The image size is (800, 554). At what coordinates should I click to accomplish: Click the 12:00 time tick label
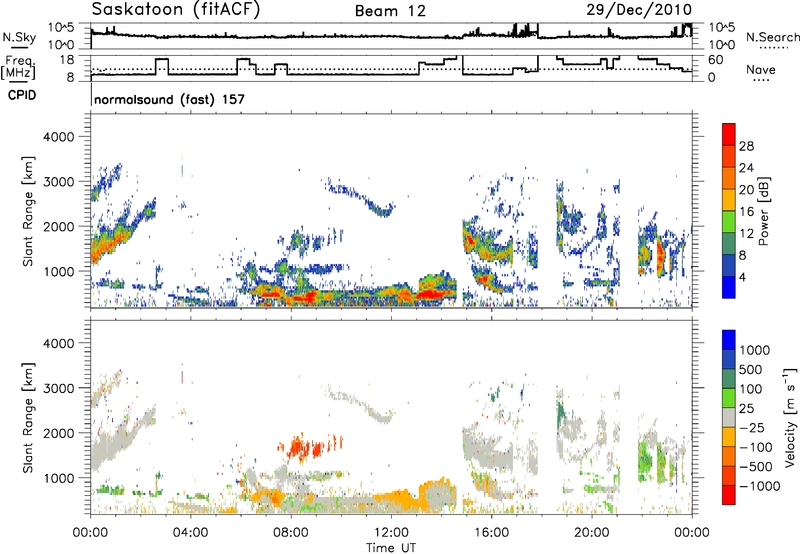[391, 533]
